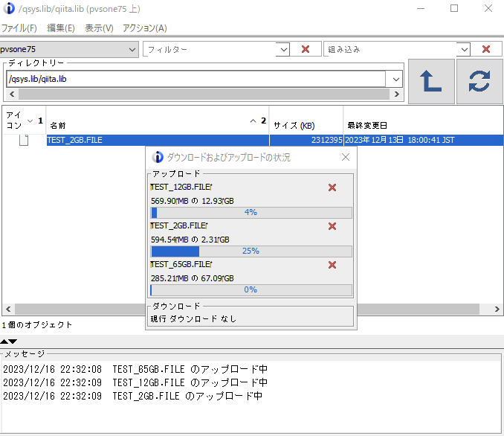Image resolution: width=504 pixels, height=436 pixels.
Task: Open the pvsone75 system dropdown
Action: (132, 50)
